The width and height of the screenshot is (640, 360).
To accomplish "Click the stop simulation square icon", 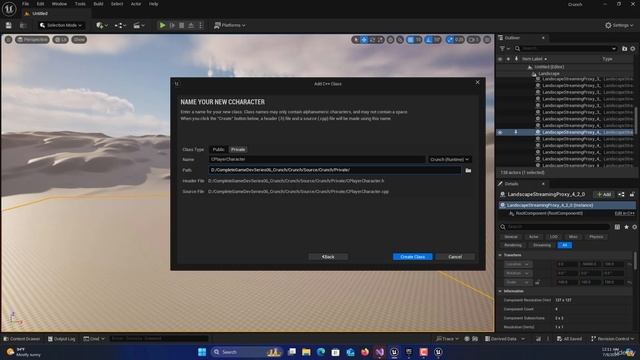I will [x=182, y=25].
